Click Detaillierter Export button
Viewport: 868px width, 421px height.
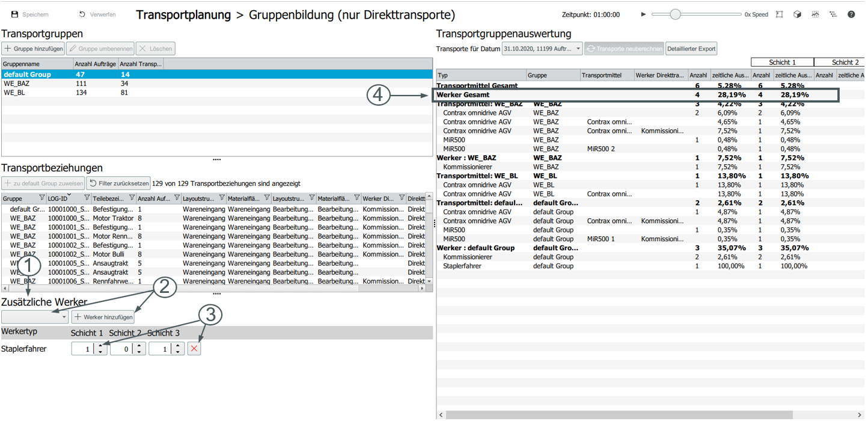tap(691, 49)
